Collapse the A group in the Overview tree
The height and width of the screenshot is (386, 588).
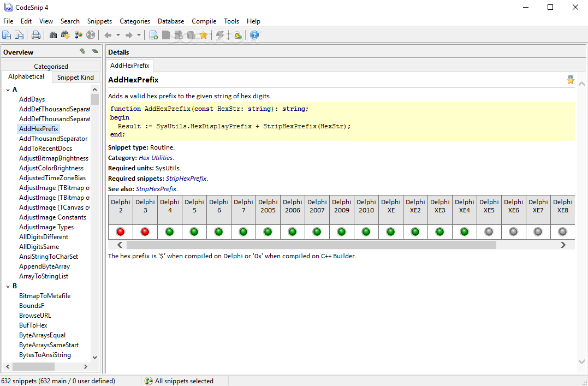(x=8, y=90)
